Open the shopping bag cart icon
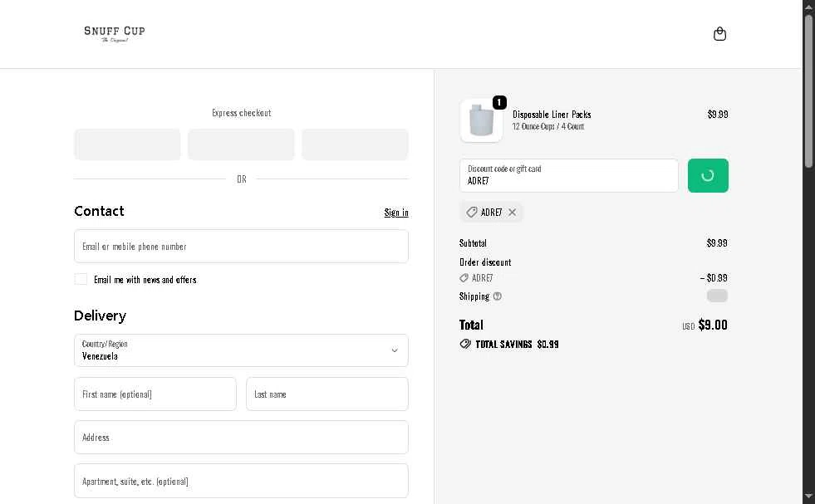The height and width of the screenshot is (504, 815). [x=719, y=34]
